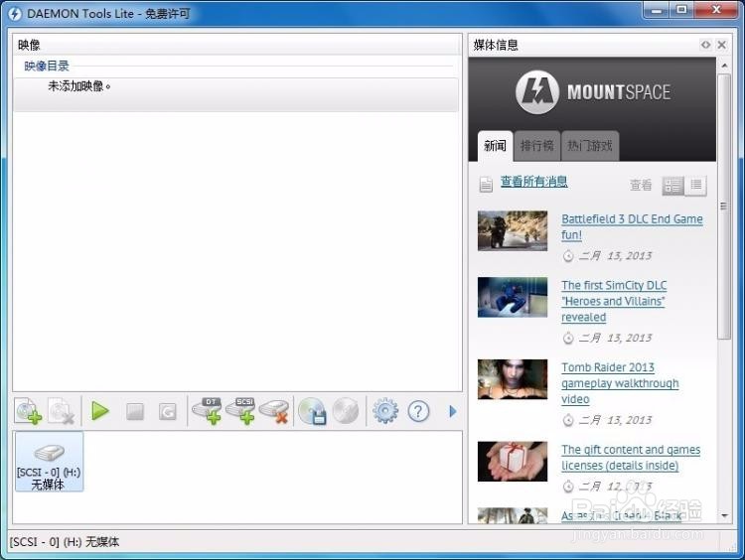Select the [SCSI - 0] (H:) virtual drive
The height and width of the screenshot is (560, 745).
click(x=49, y=461)
